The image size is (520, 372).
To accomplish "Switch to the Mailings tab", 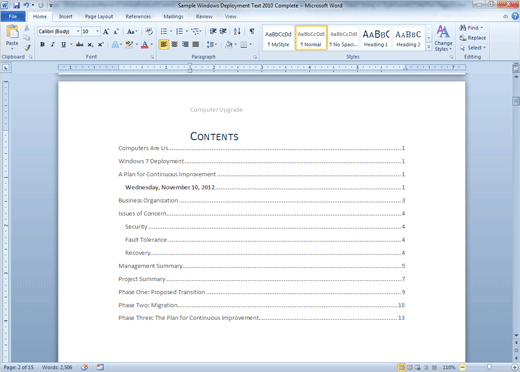I will (173, 16).
